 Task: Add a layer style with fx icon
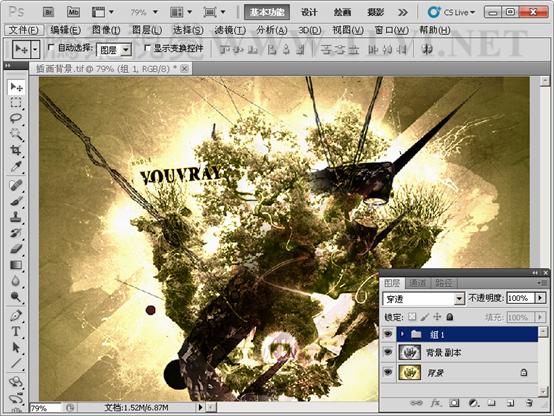[436, 403]
